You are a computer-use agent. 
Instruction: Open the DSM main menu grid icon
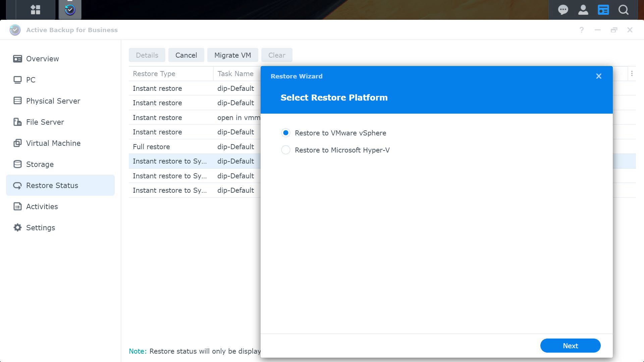click(x=35, y=10)
